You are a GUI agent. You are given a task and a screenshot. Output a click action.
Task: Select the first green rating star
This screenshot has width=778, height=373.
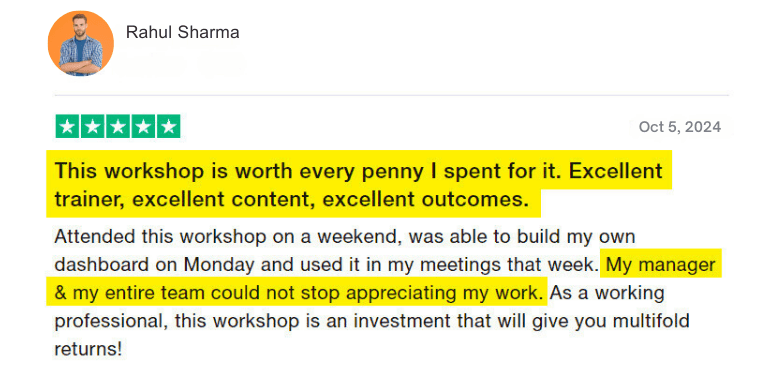point(67,126)
